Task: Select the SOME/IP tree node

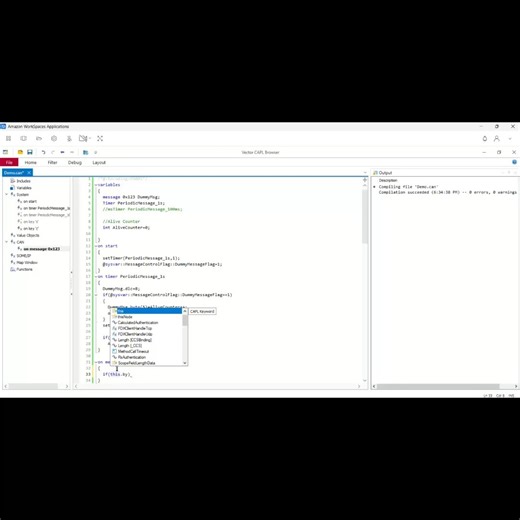Action: [x=23, y=256]
